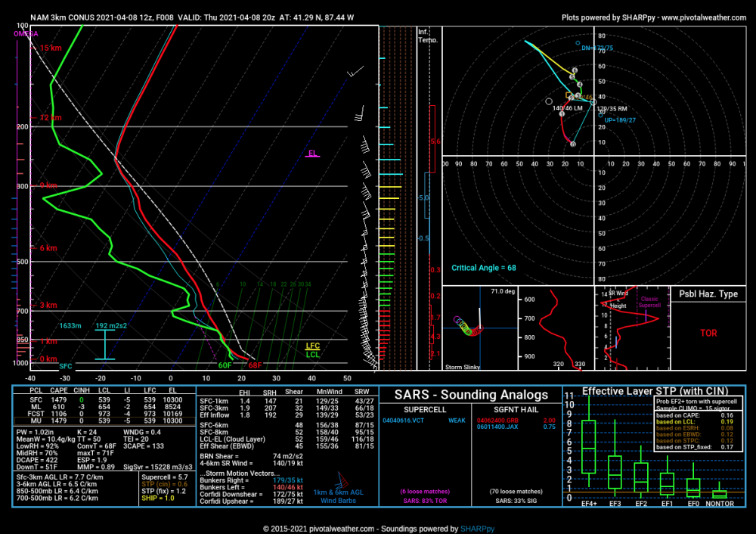Click the SUPERCELL column header in SARS
This screenshot has height=534, width=756.
(x=426, y=408)
